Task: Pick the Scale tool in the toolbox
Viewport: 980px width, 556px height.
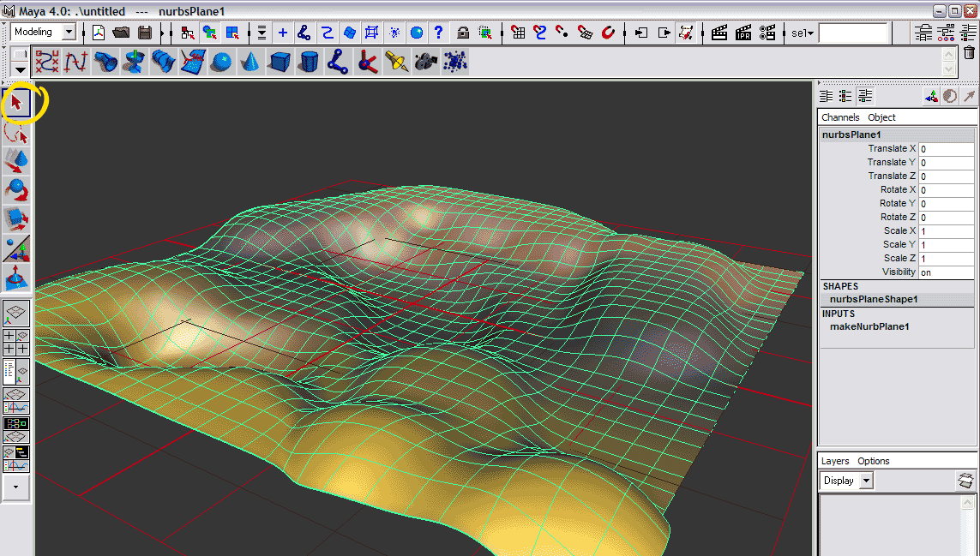Action: pyautogui.click(x=16, y=218)
